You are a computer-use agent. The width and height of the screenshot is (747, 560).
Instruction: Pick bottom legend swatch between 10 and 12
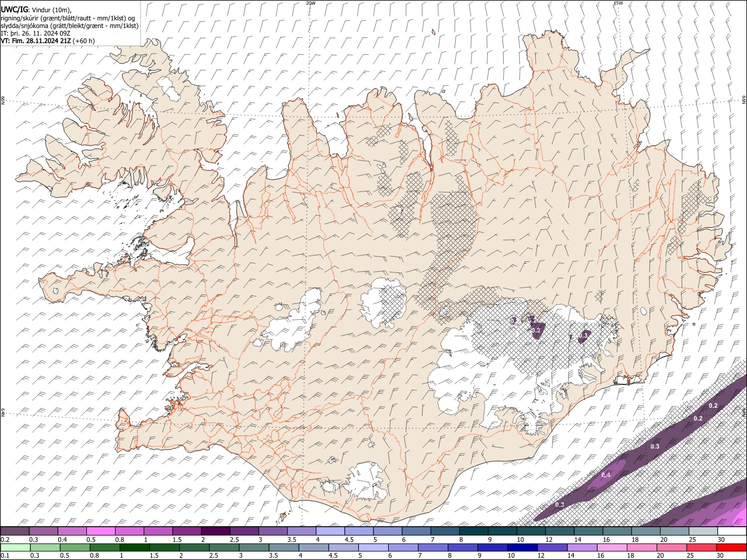click(x=523, y=547)
